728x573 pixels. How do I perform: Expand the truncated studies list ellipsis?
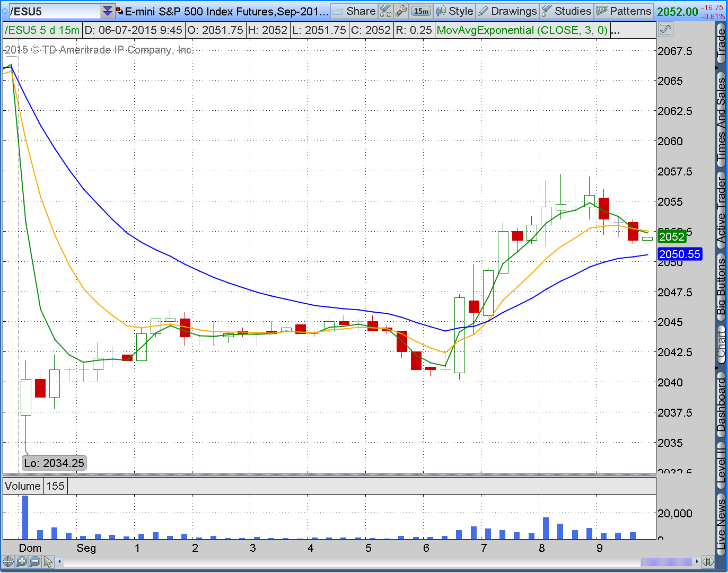(x=615, y=30)
